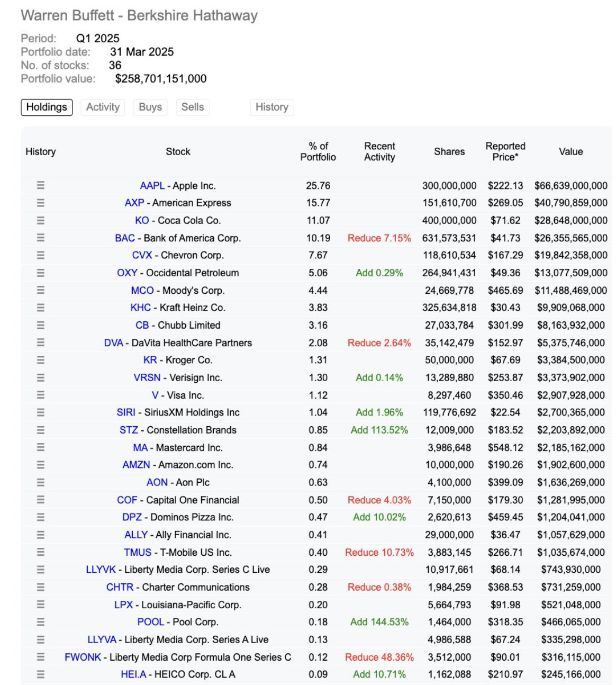The width and height of the screenshot is (616, 685).
Task: Open history icon for LLYVK row
Action: click(41, 570)
